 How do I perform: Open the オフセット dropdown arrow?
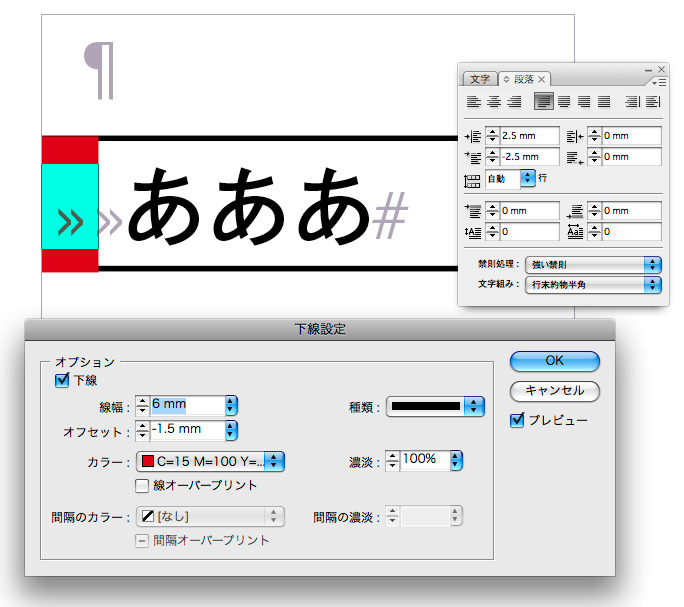click(x=231, y=430)
